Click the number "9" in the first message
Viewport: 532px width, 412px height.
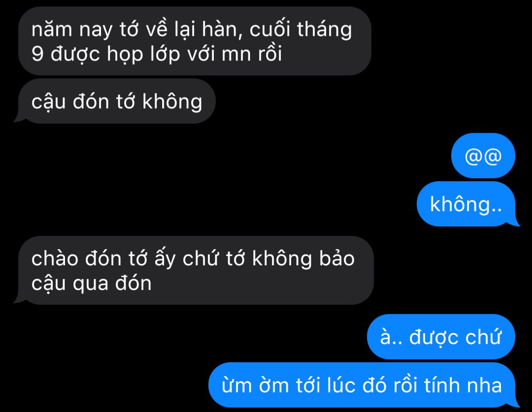coord(37,54)
